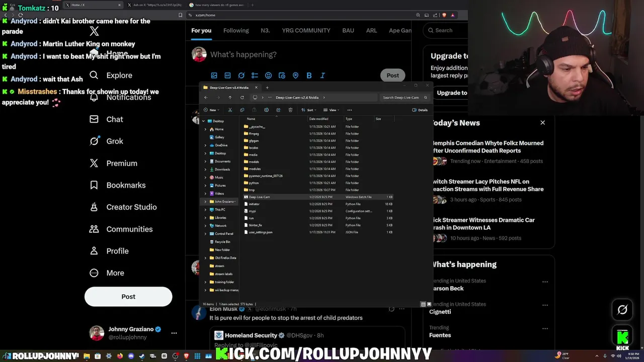Open the Sort dropdown in File Explorer
Viewport: 644px width, 362px height.
pyautogui.click(x=309, y=110)
